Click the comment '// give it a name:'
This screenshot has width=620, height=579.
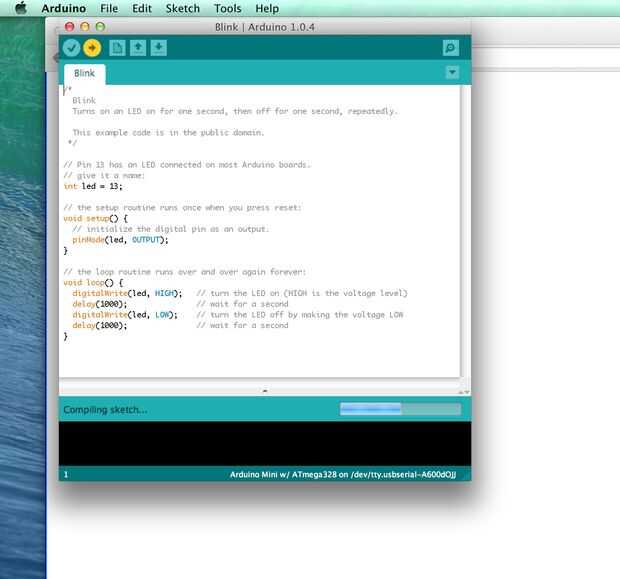(x=104, y=175)
